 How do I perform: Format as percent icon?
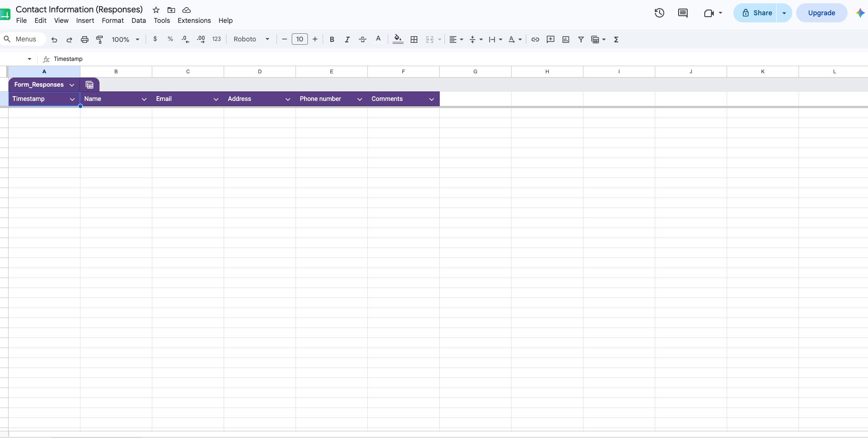170,39
